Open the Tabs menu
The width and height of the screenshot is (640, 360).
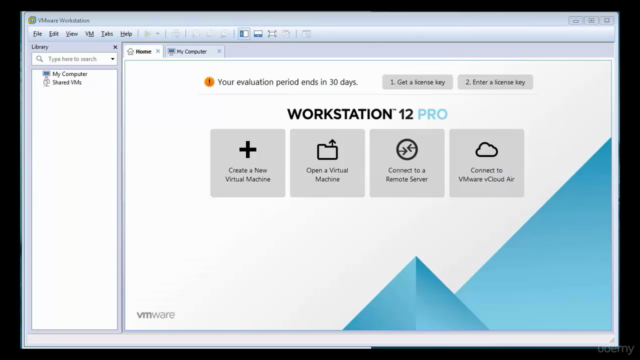[x=107, y=34]
